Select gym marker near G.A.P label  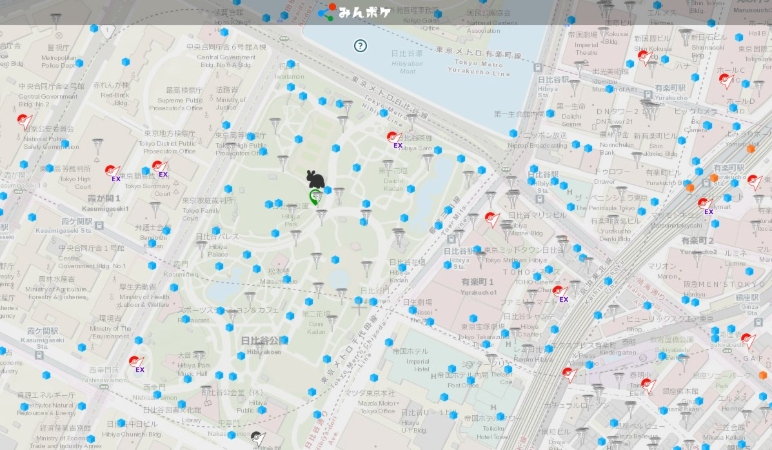pyautogui.click(x=748, y=341)
